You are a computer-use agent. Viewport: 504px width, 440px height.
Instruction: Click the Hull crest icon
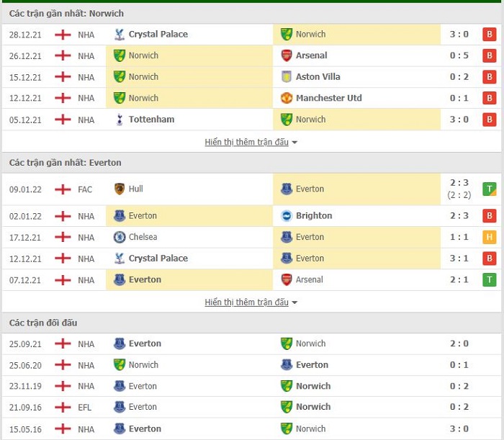[x=120, y=189]
